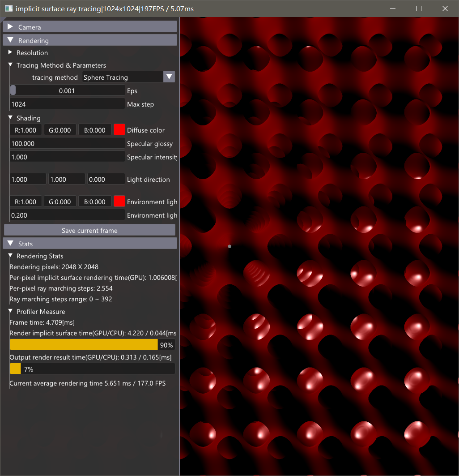This screenshot has height=476, width=459.
Task: Click the Rendering header label
Action: (34, 40)
